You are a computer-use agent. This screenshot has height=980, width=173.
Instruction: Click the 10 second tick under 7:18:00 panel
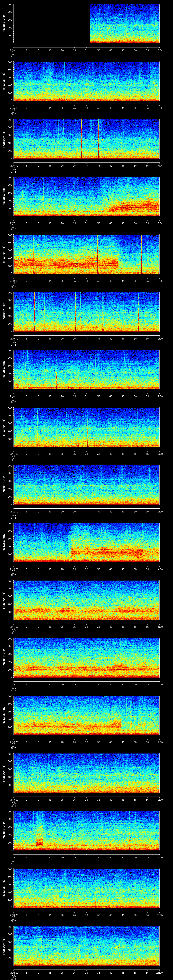38,857
